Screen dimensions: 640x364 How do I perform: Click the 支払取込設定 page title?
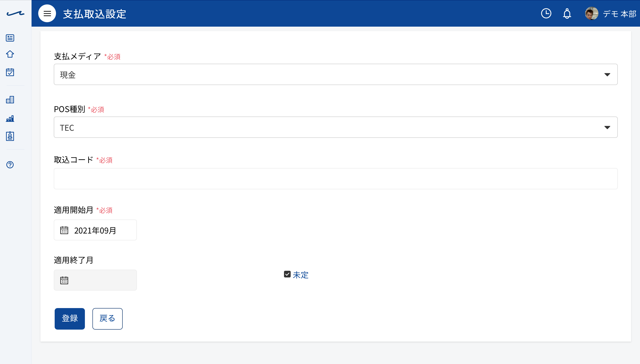tap(95, 14)
